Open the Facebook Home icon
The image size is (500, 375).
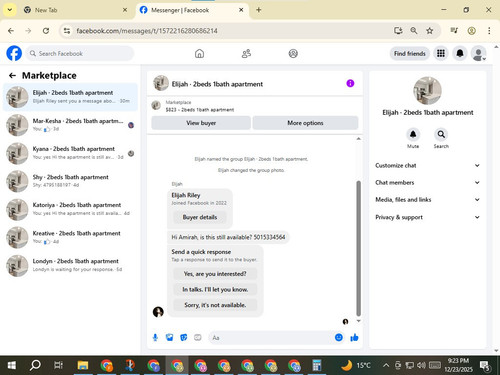(199, 53)
